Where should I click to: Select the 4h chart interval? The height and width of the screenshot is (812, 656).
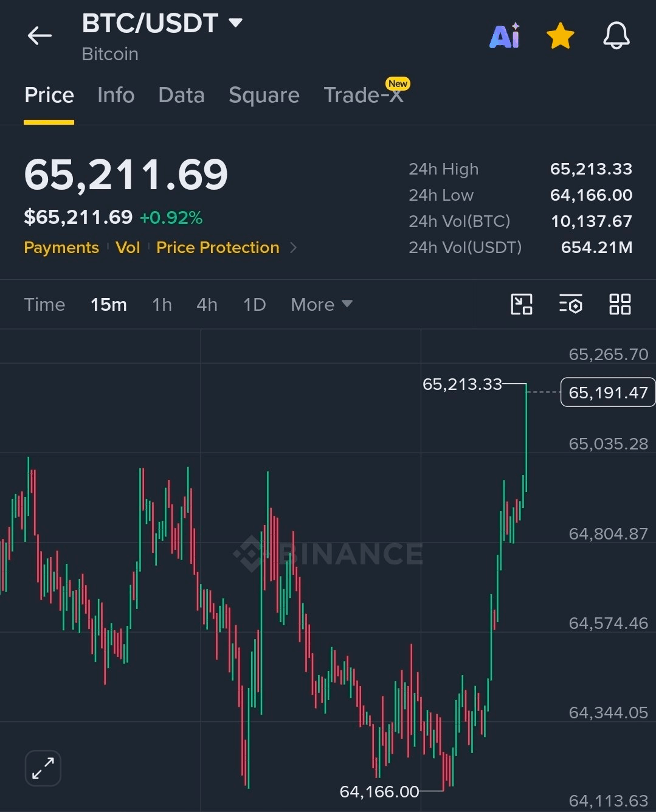pyautogui.click(x=207, y=305)
